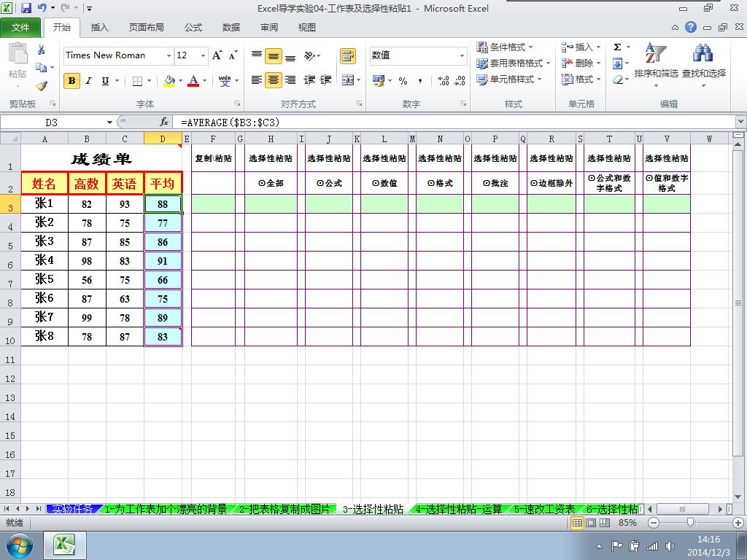This screenshot has height=560, width=747.
Task: Apply percent style with % icon
Action: tap(403, 80)
